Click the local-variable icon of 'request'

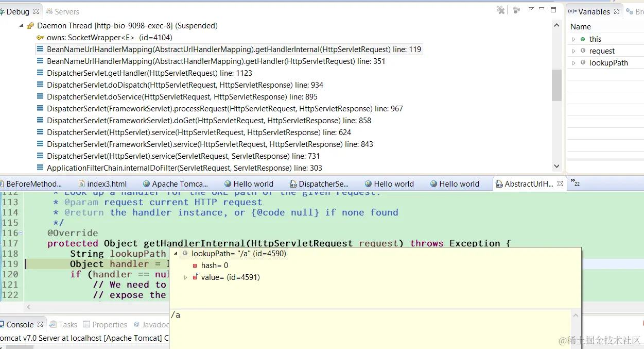pyautogui.click(x=583, y=51)
